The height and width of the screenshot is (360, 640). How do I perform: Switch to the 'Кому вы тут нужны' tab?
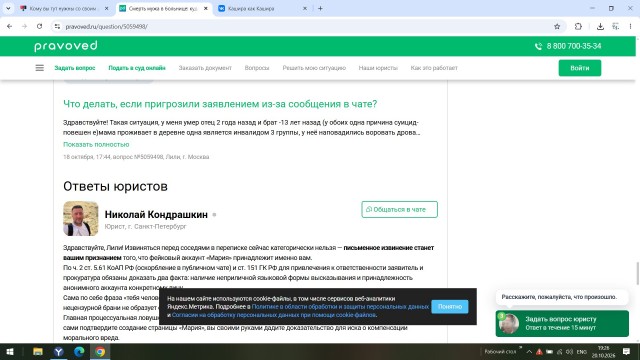[64, 8]
